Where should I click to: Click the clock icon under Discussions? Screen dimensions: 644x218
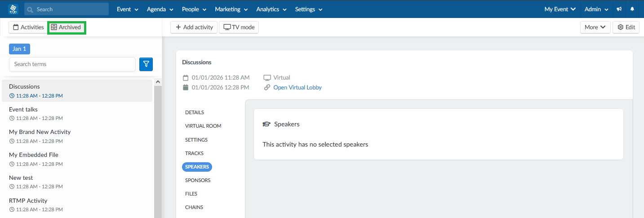12,96
